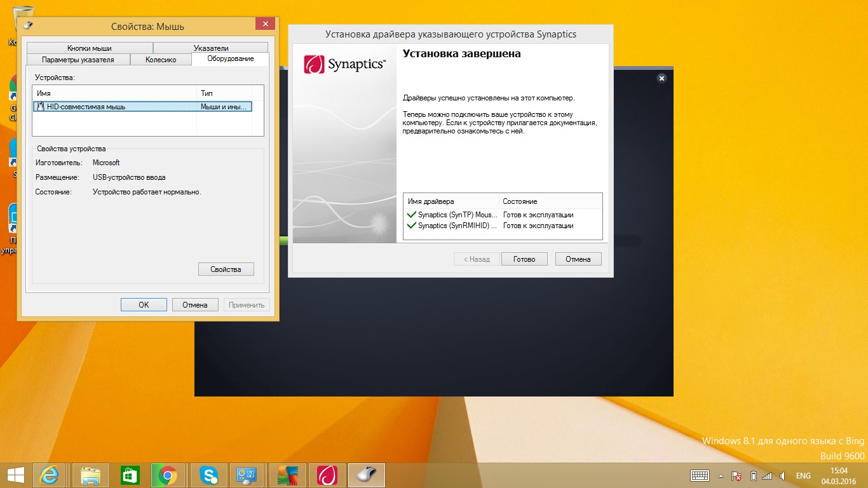Show hidden system tray icons
Screen dimensions: 868x488
point(721,476)
